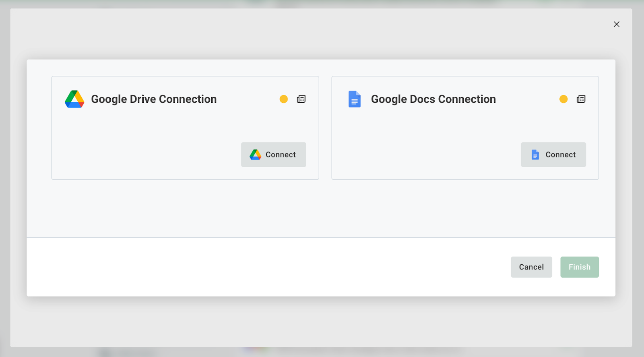The width and height of the screenshot is (644, 357).
Task: Click the "Google Docs Connection" title text
Action: (433, 99)
